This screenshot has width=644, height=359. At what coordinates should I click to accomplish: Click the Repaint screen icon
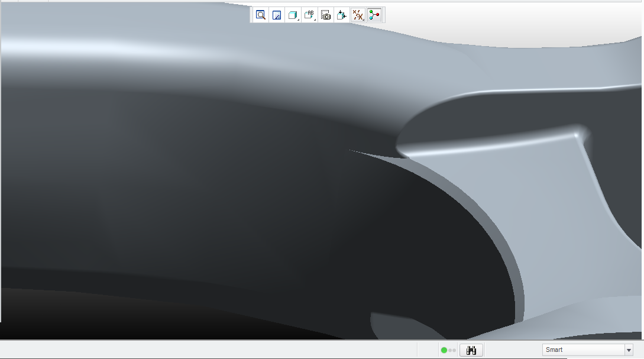pyautogui.click(x=277, y=15)
